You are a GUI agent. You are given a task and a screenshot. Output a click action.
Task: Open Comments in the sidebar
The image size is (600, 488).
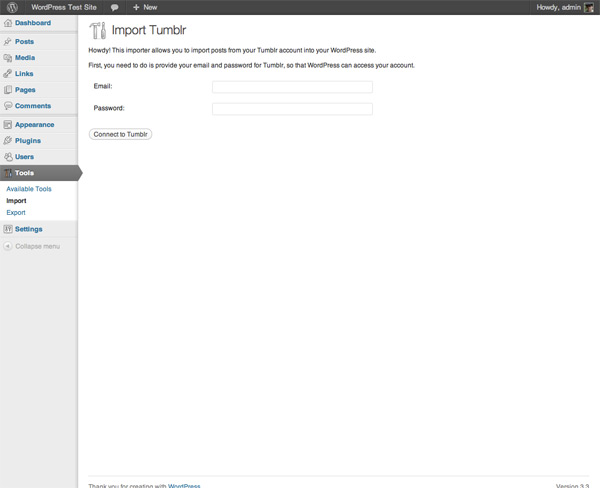pos(33,106)
